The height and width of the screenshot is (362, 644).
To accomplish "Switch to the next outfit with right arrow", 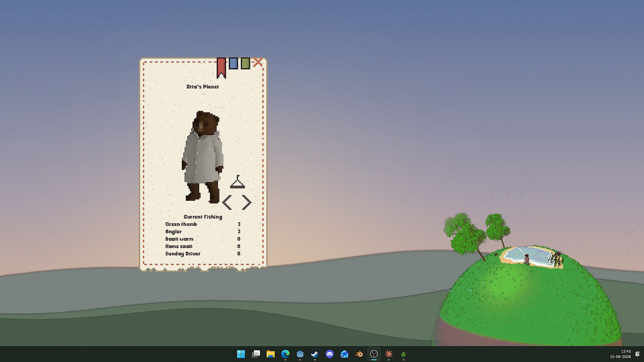I will pyautogui.click(x=247, y=202).
